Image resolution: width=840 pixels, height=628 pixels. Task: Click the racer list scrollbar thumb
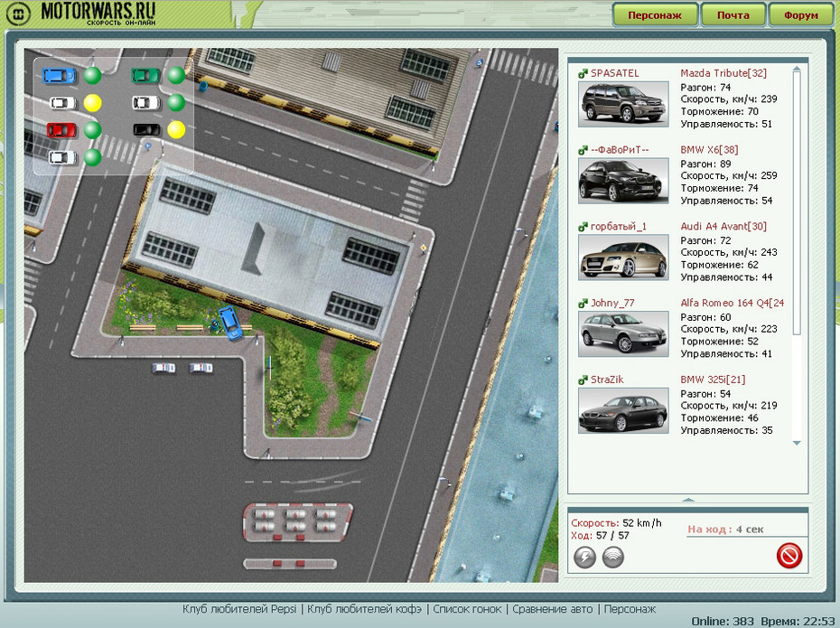tap(797, 202)
